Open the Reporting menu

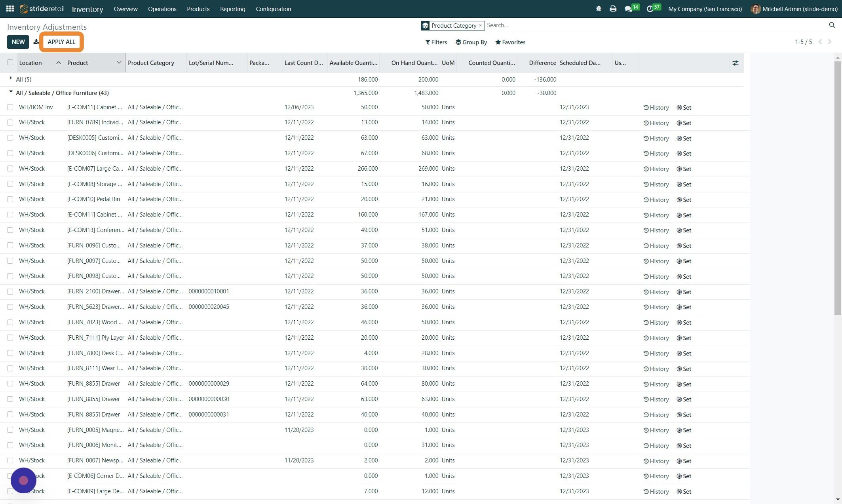point(232,9)
